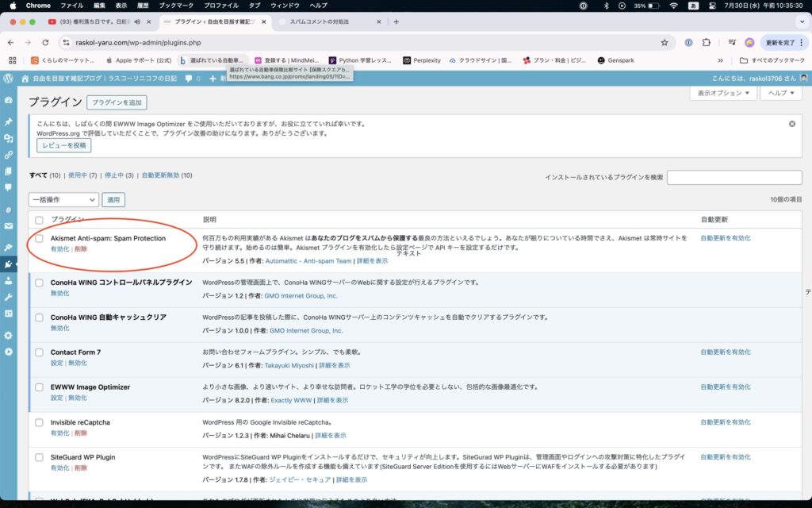This screenshot has height=508, width=812.
Task: Activate Akismet with its 有効化 link
Action: [59, 248]
